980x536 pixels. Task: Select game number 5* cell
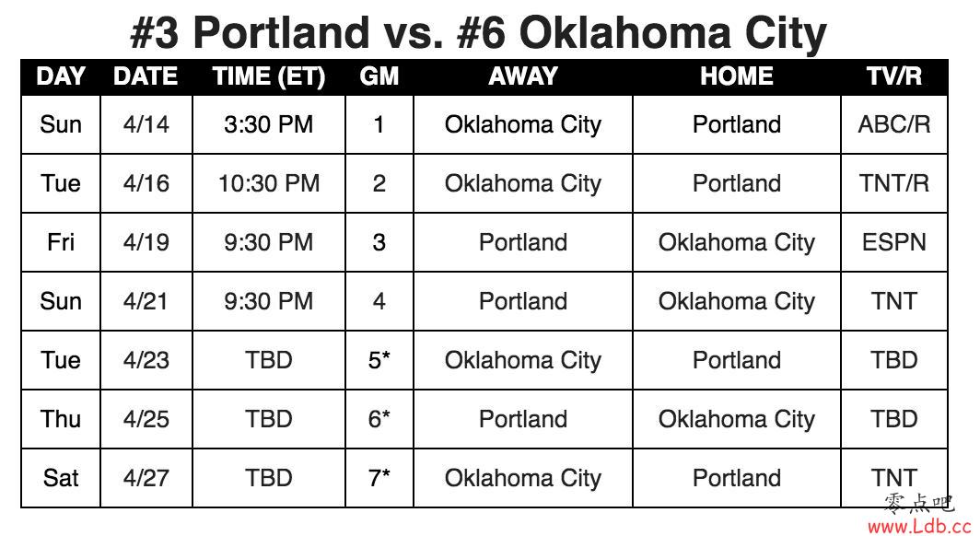pos(379,360)
